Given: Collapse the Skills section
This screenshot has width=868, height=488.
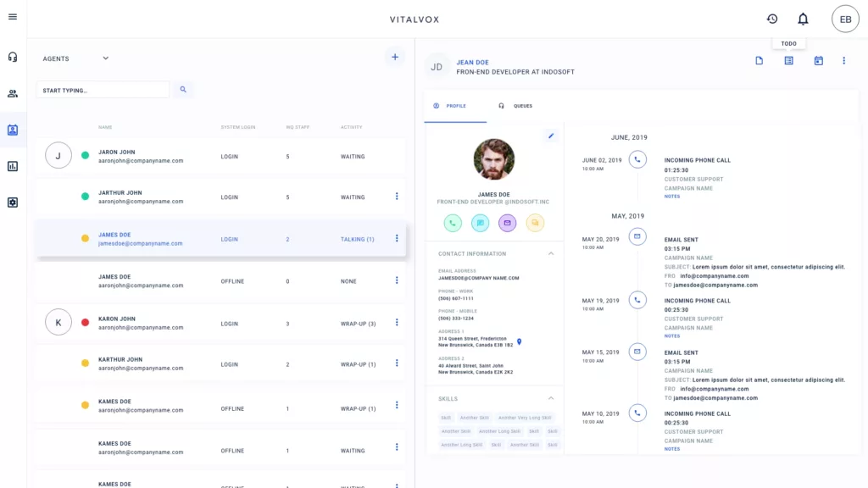Looking at the screenshot, I should point(551,398).
